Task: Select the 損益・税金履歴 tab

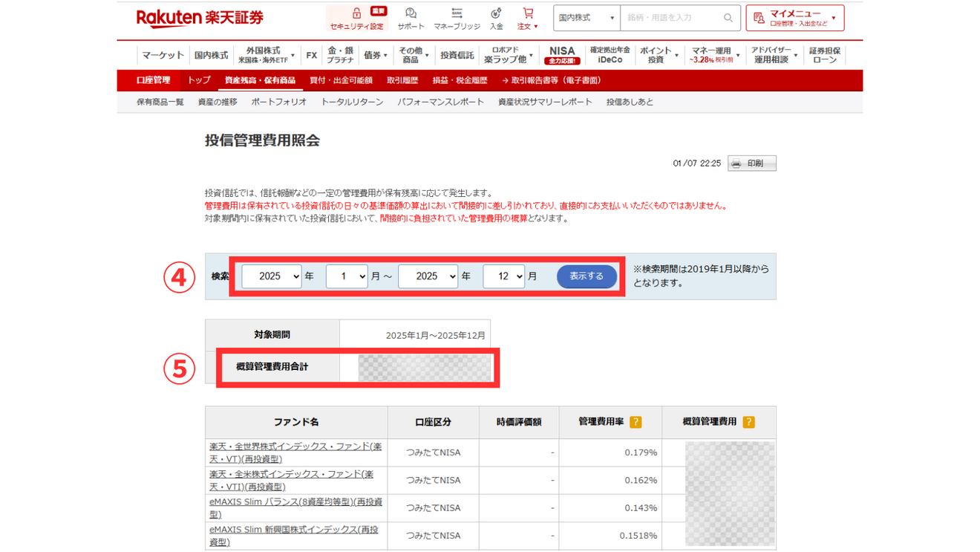Action: click(x=460, y=80)
